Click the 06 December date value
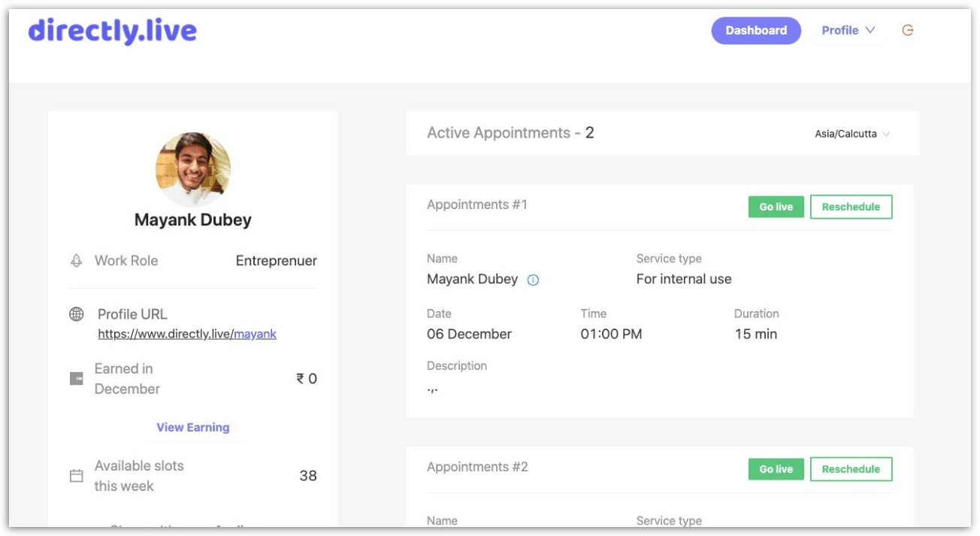Screen dimensions: 980x536 tap(470, 335)
